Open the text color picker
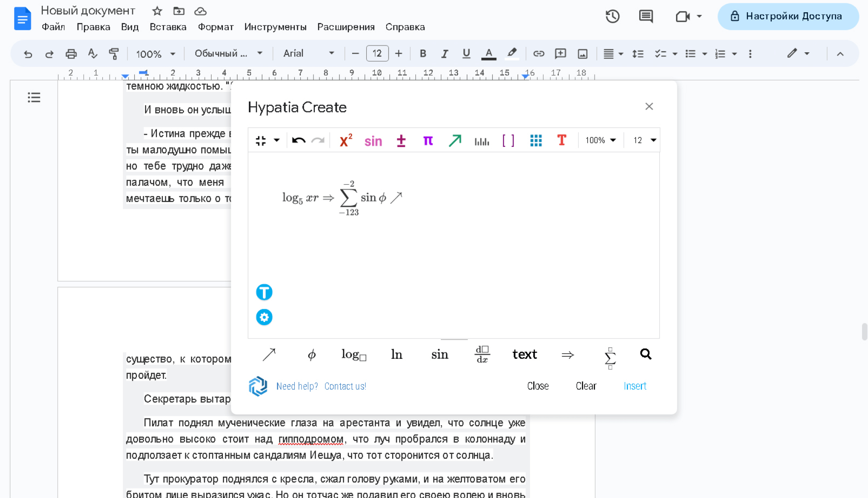Screen dimensions: 868x498 pyautogui.click(x=489, y=54)
